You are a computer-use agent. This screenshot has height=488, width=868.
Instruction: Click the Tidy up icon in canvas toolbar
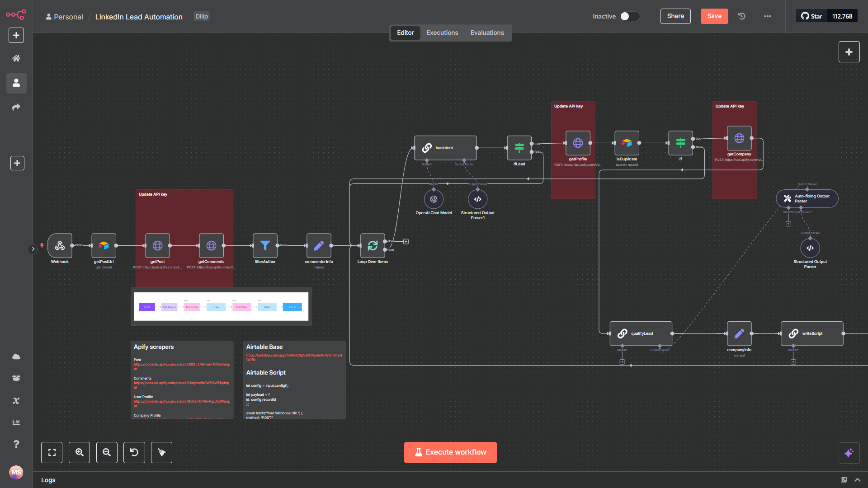[x=161, y=452]
